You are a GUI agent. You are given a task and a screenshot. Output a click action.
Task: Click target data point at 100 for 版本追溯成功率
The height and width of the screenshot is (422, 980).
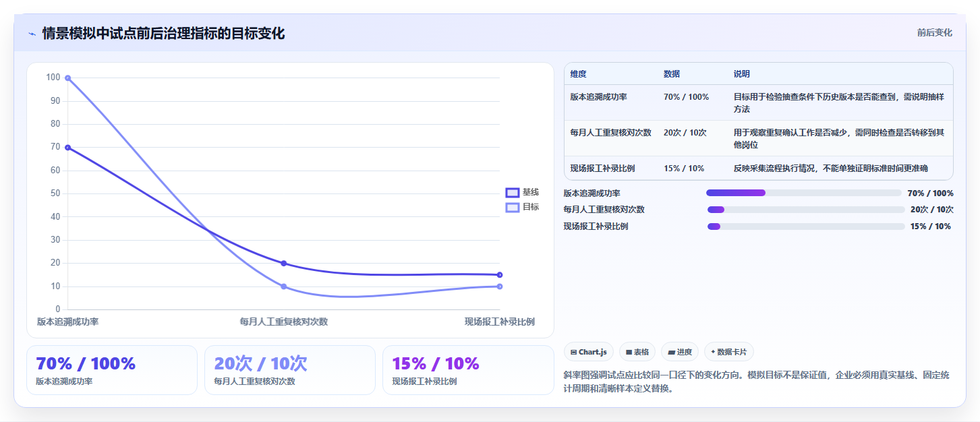[67, 78]
